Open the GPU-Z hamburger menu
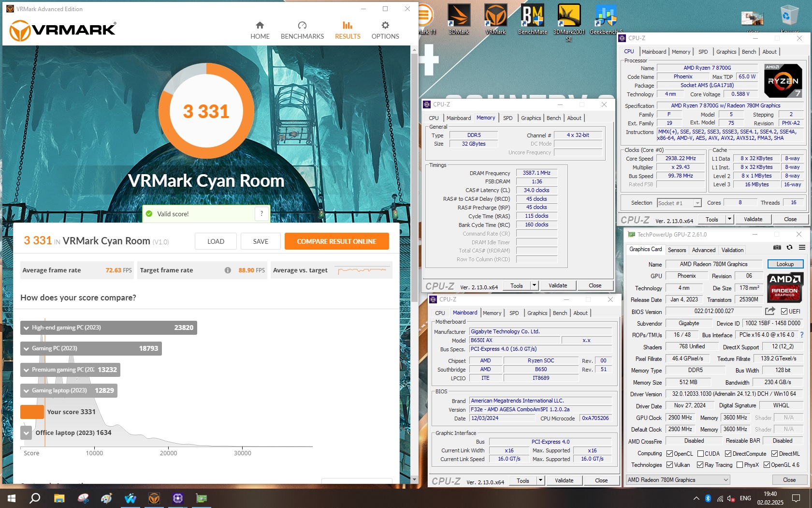Image resolution: width=812 pixels, height=508 pixels. [x=802, y=247]
